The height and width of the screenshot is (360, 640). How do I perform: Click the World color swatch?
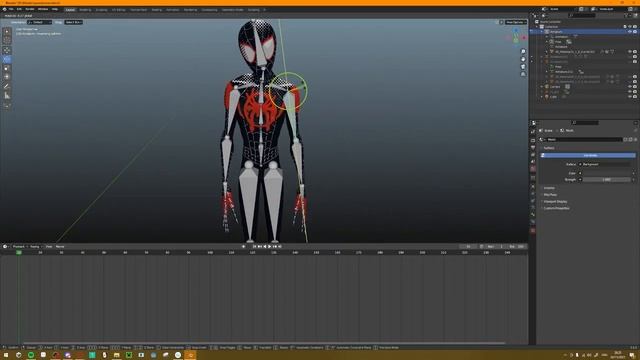pyautogui.click(x=606, y=173)
